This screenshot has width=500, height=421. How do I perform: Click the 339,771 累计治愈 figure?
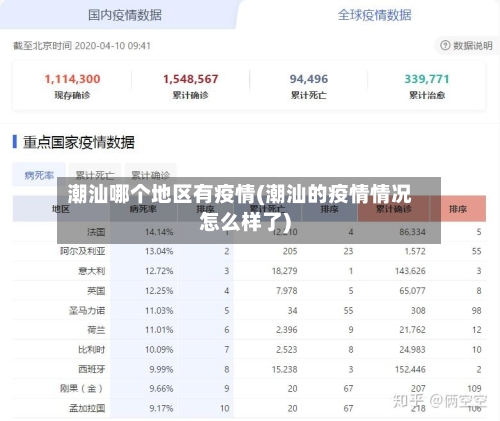[x=427, y=79]
